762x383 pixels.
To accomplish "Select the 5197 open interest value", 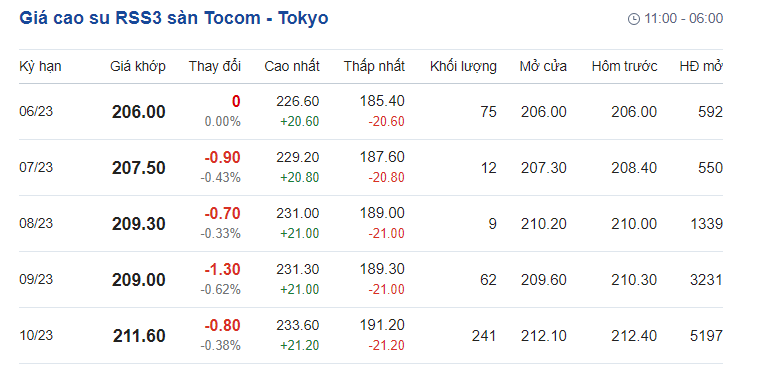I will point(706,335).
